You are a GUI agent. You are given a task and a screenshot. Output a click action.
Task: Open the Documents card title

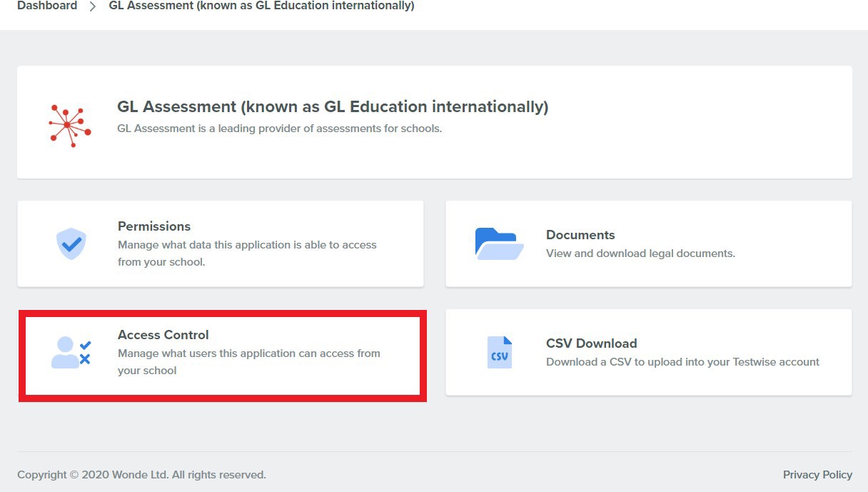(x=580, y=234)
